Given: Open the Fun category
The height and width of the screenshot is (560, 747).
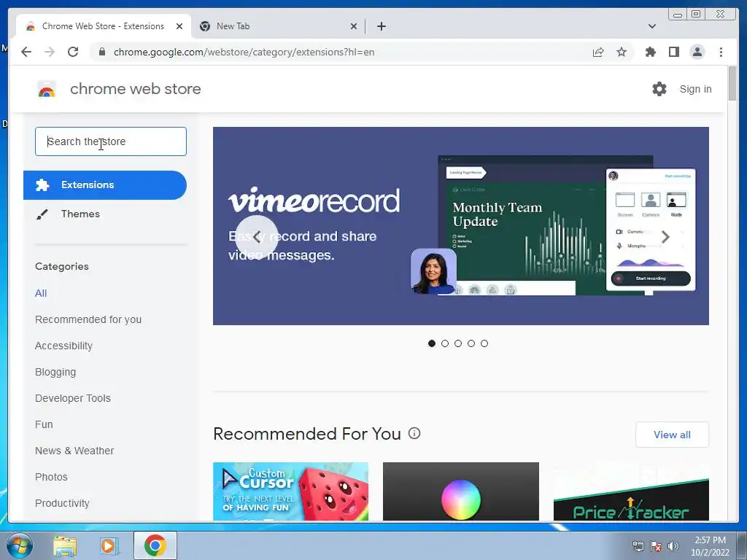Looking at the screenshot, I should (x=44, y=424).
